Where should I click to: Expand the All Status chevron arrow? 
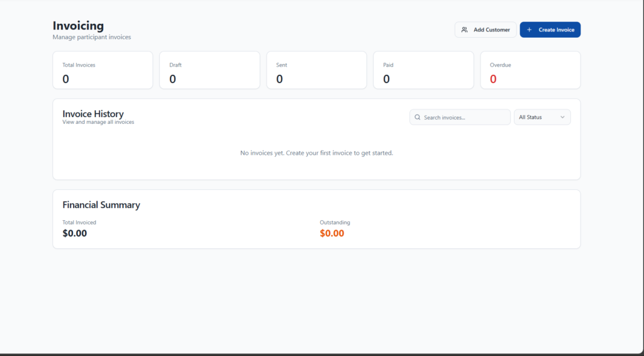click(x=562, y=118)
